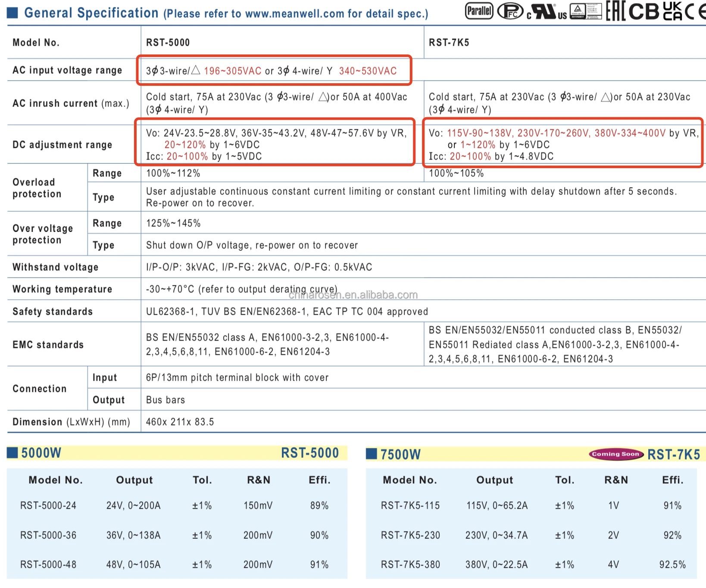This screenshot has height=588, width=706.
Task: Select the RST-7K5-380 model row
Action: pyautogui.click(x=410, y=564)
